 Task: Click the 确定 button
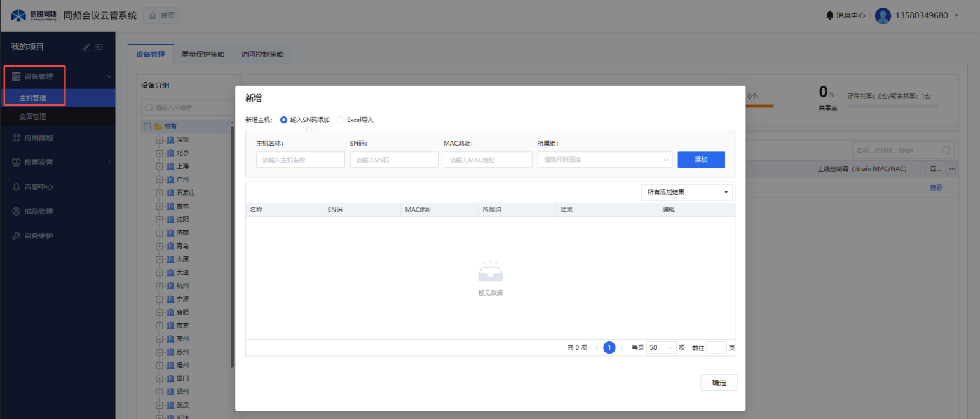click(719, 383)
